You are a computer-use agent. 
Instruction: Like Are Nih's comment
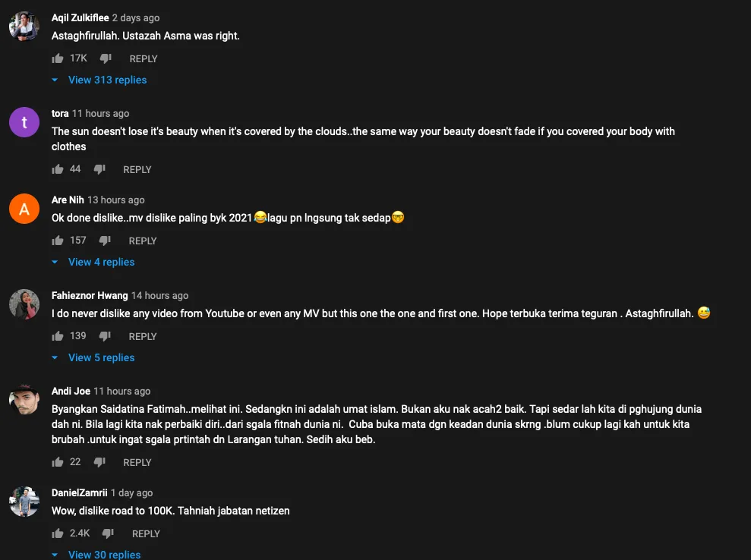tap(58, 241)
